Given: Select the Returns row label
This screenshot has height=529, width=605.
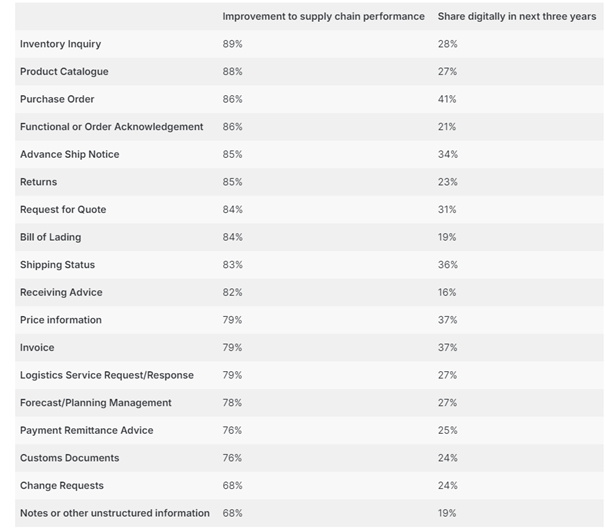Looking at the screenshot, I should pos(39,182).
